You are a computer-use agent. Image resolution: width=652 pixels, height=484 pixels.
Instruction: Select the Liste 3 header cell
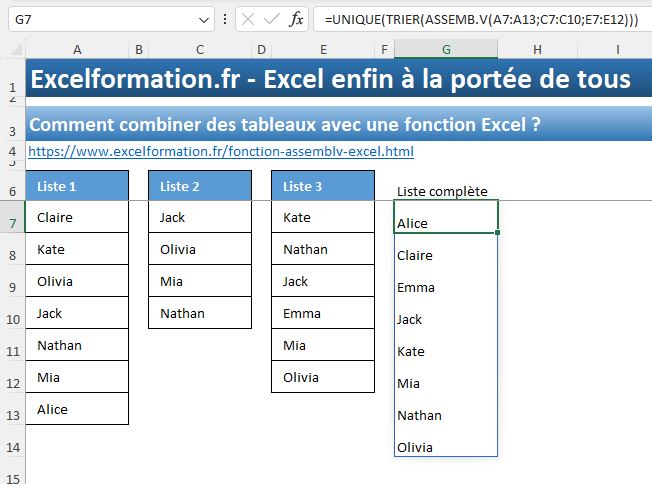click(x=323, y=186)
